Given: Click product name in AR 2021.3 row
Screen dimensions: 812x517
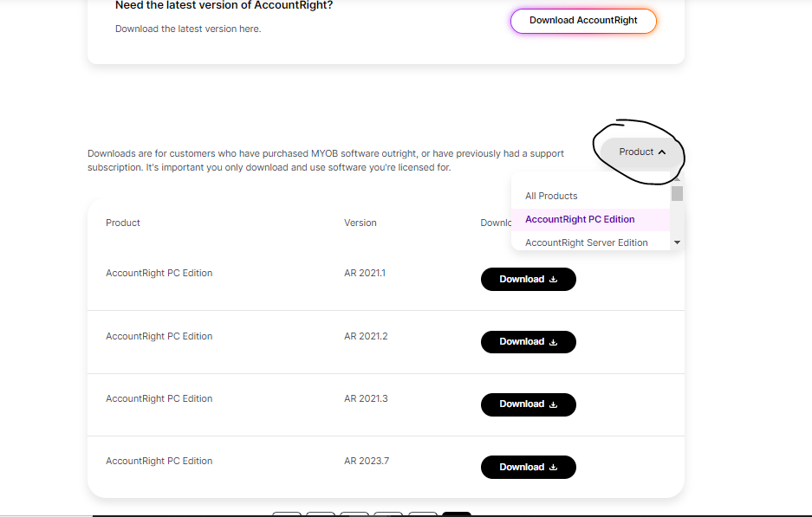Looking at the screenshot, I should pyautogui.click(x=159, y=399).
